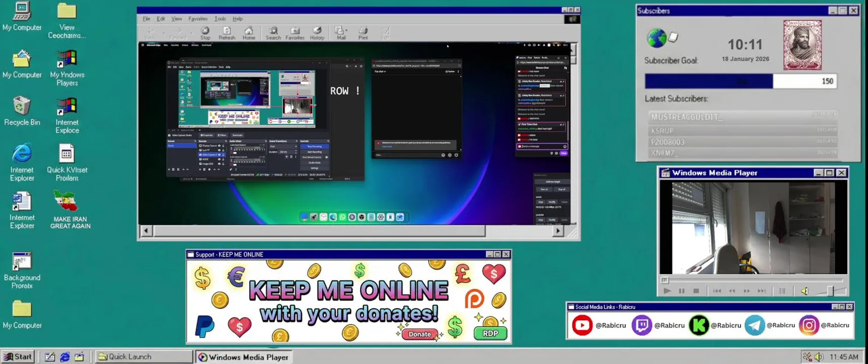Open the Mail button dropdown arrow

[x=347, y=31]
